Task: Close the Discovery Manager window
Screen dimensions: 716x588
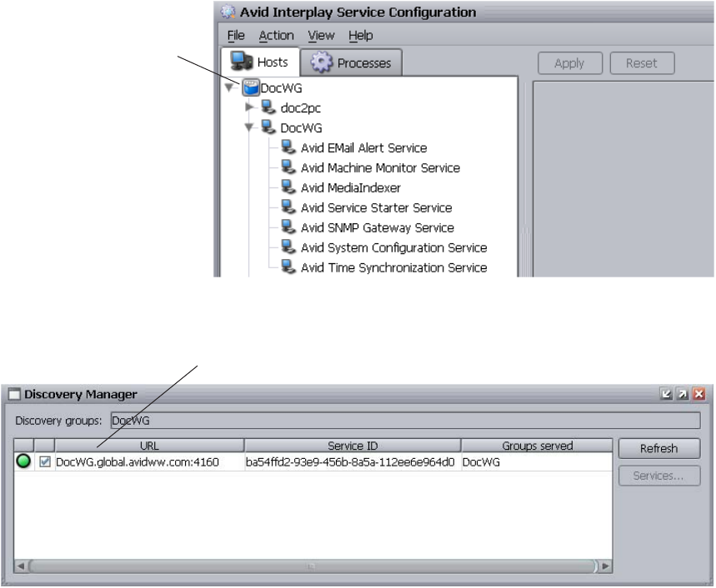Action: 699,394
